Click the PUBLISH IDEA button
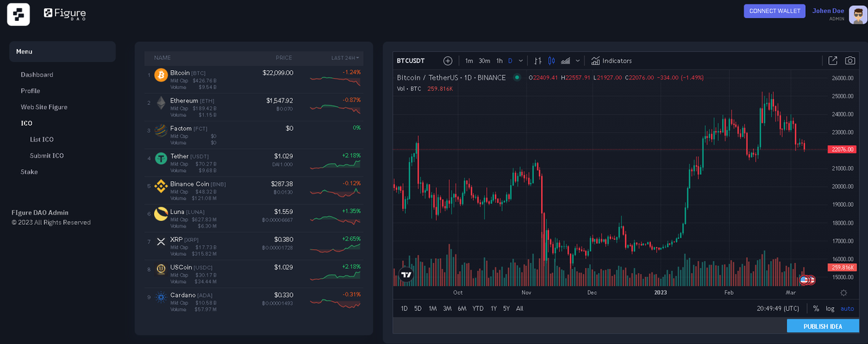This screenshot has height=344, width=868. [x=822, y=327]
